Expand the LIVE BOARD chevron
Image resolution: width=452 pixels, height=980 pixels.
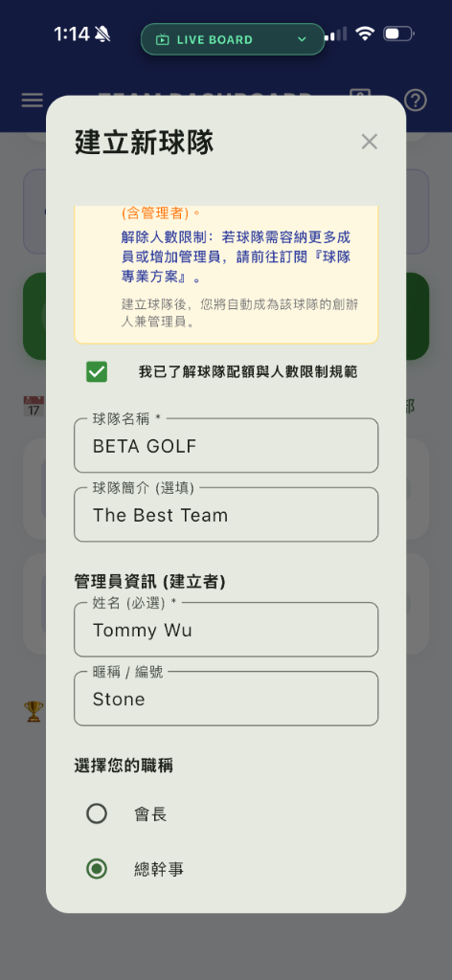[x=302, y=40]
